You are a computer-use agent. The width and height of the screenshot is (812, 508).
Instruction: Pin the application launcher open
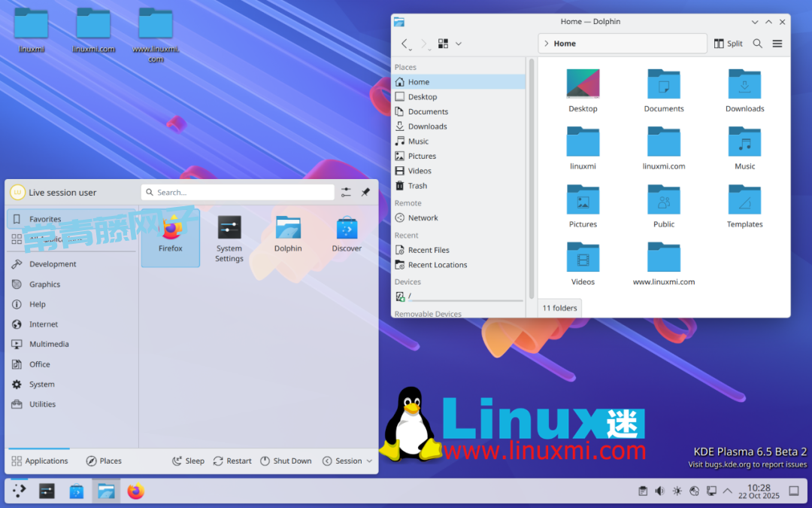365,193
